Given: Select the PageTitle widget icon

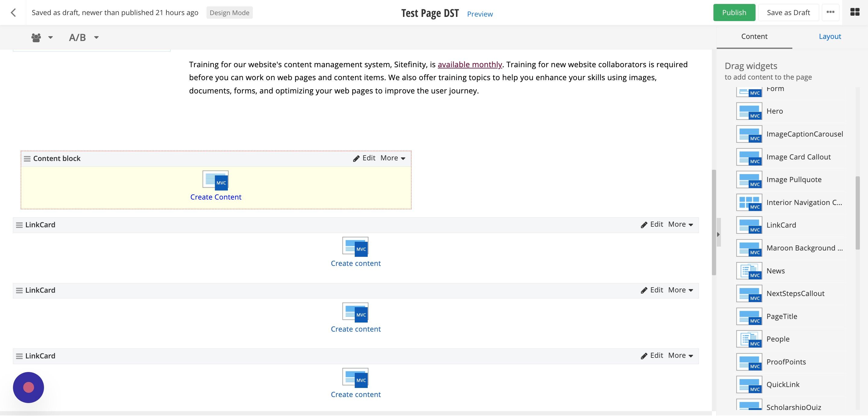Looking at the screenshot, I should coord(749,316).
